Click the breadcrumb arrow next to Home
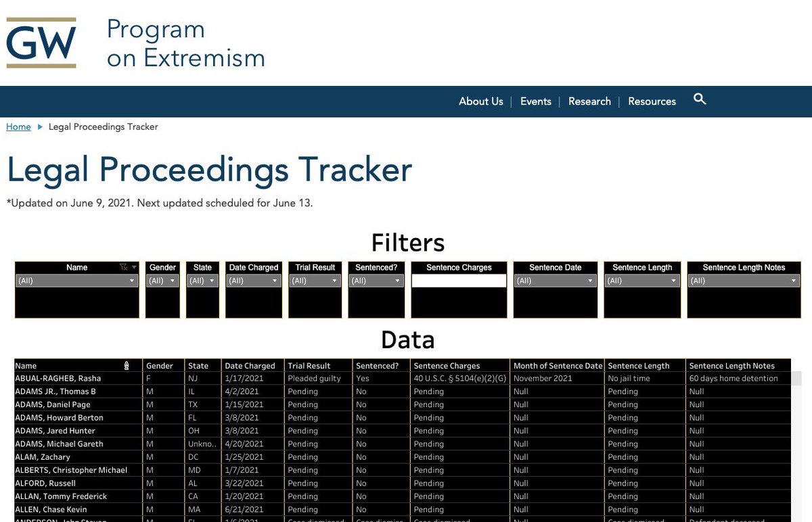This screenshot has width=812, height=522. 39,126
